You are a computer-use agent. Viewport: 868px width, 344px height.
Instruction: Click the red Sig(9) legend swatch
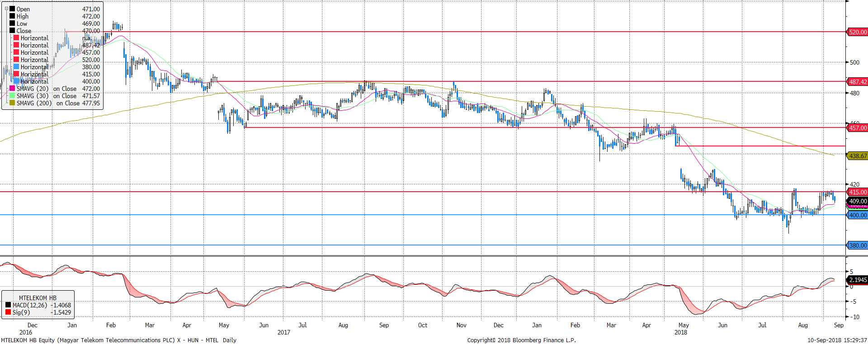(8, 312)
